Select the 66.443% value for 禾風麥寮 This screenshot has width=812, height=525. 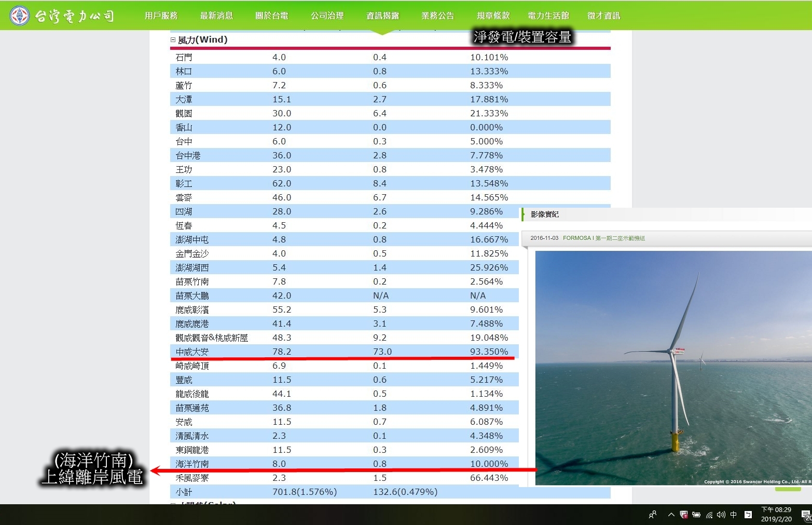pos(489,478)
